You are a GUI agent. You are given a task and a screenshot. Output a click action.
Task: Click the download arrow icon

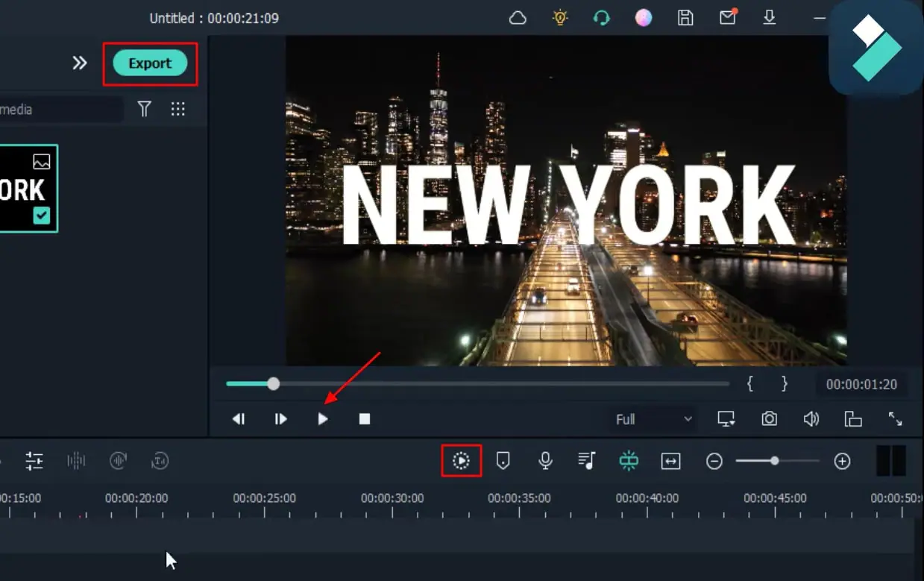point(770,18)
